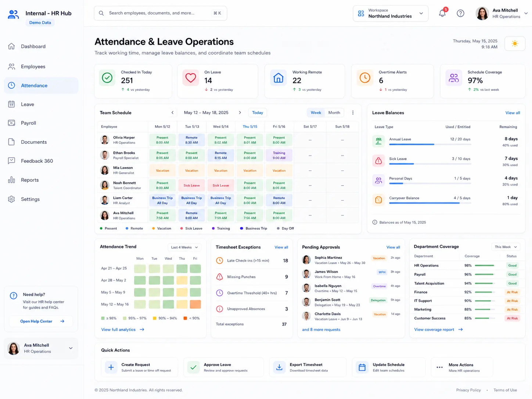This screenshot has height=399, width=532.
Task: Click the Export Timesheet download icon
Action: (x=279, y=367)
